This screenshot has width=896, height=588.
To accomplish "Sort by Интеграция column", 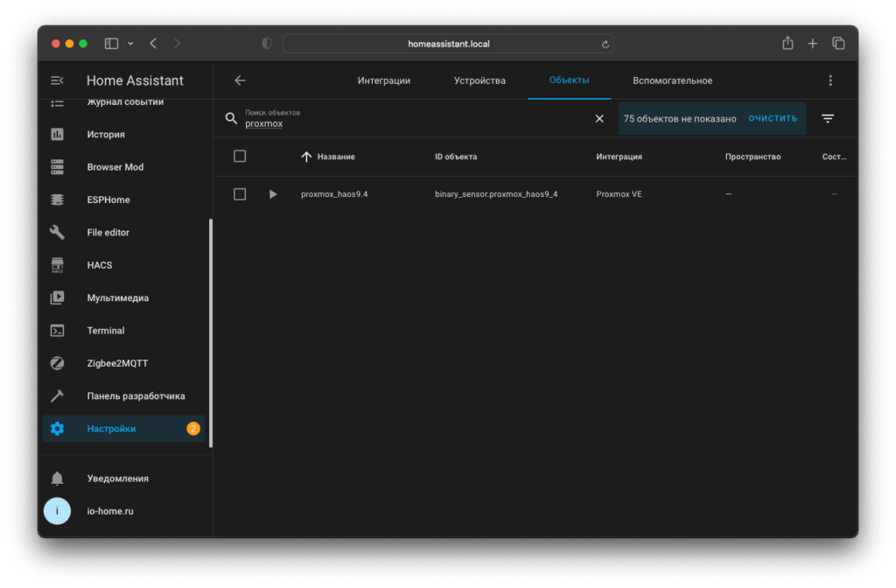I will (x=619, y=157).
